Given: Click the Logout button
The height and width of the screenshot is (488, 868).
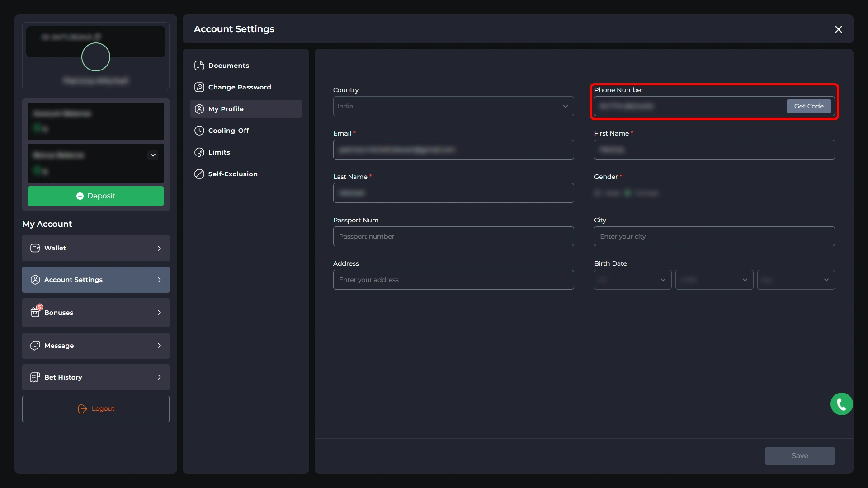Looking at the screenshot, I should [x=96, y=409].
